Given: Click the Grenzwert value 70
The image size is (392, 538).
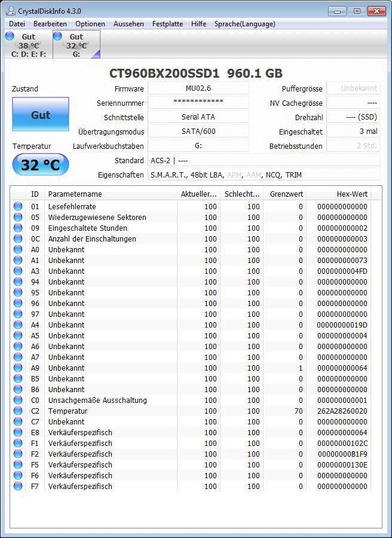Looking at the screenshot, I should point(298,411).
